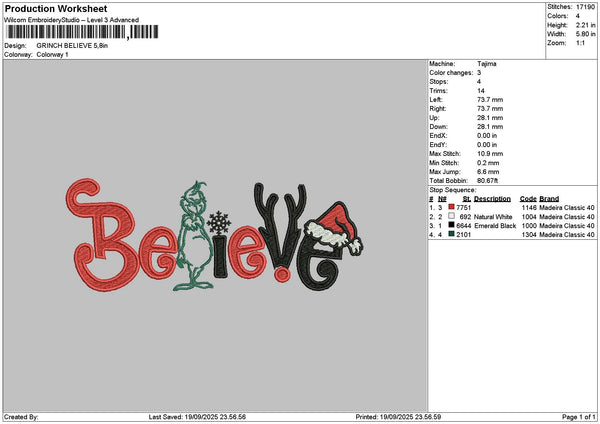600x424 pixels.
Task: Click the Max Jump value 6.6 mm
Action: 488,172
